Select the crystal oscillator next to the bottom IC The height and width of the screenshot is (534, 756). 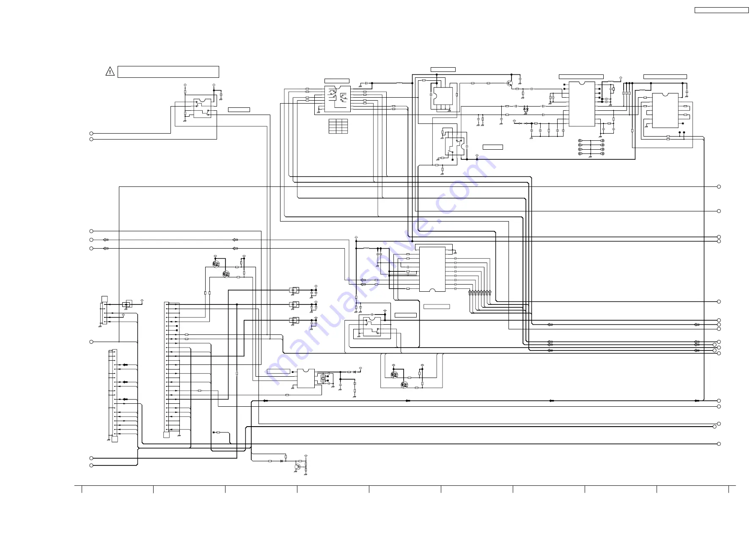coord(324,378)
